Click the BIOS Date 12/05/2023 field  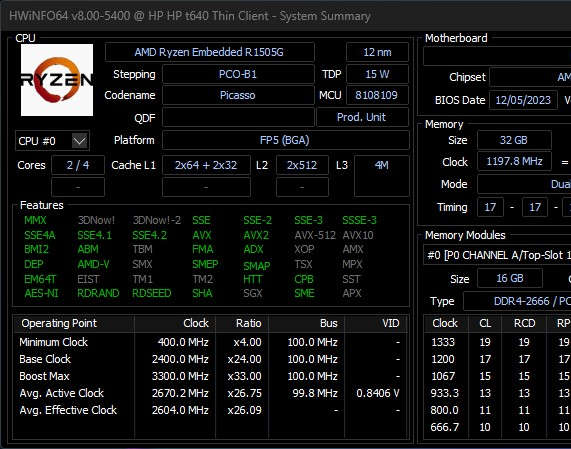coord(523,100)
